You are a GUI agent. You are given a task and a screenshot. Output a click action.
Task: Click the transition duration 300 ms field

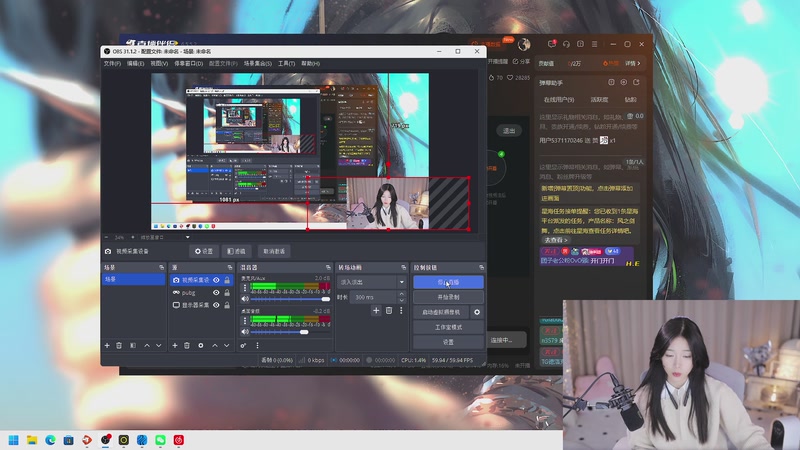click(373, 297)
